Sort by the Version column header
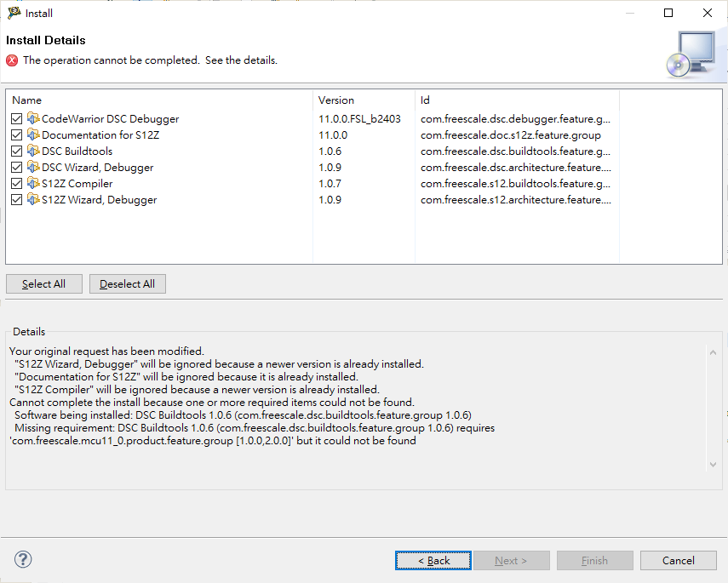 [x=364, y=100]
